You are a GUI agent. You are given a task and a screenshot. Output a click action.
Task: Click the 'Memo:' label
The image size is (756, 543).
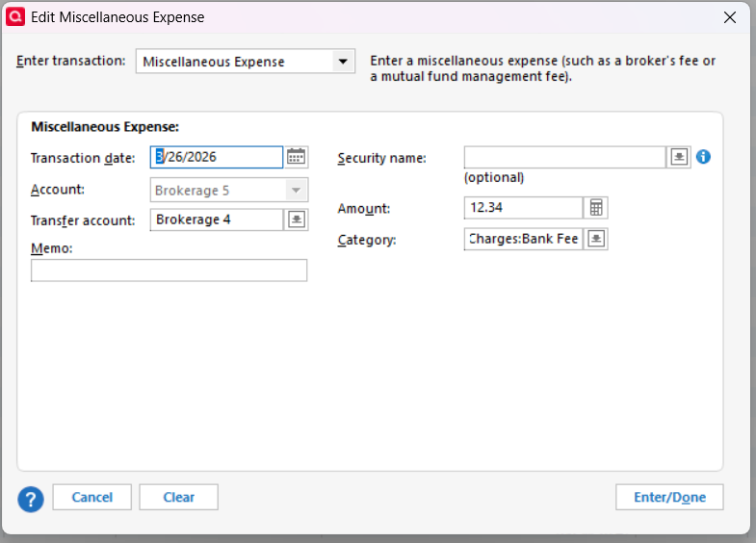[x=52, y=248]
